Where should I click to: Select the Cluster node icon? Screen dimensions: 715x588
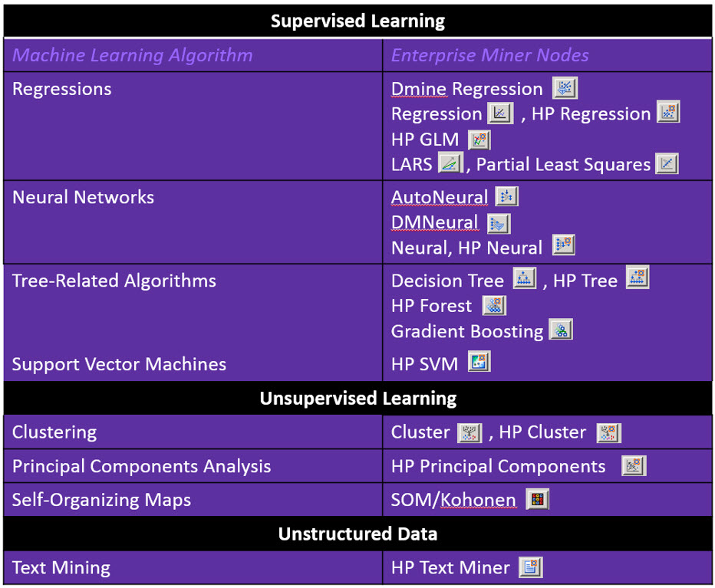tap(470, 432)
